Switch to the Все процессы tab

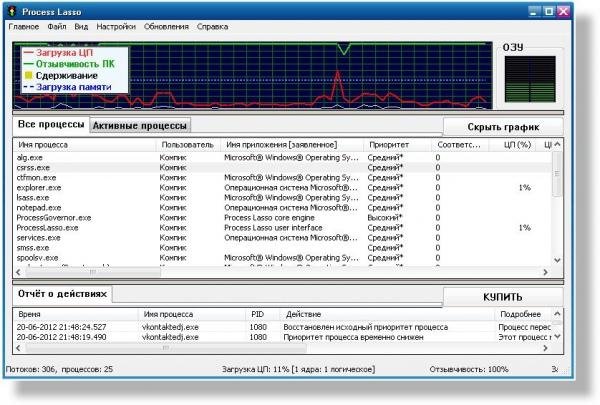[x=51, y=125]
